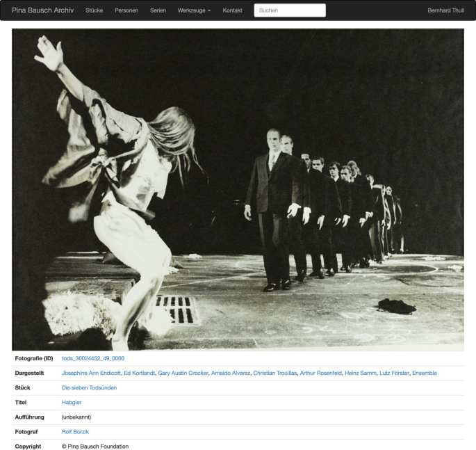Click the large stage photograph
Image resolution: width=476 pixels, height=450 pixels.
[x=238, y=190]
